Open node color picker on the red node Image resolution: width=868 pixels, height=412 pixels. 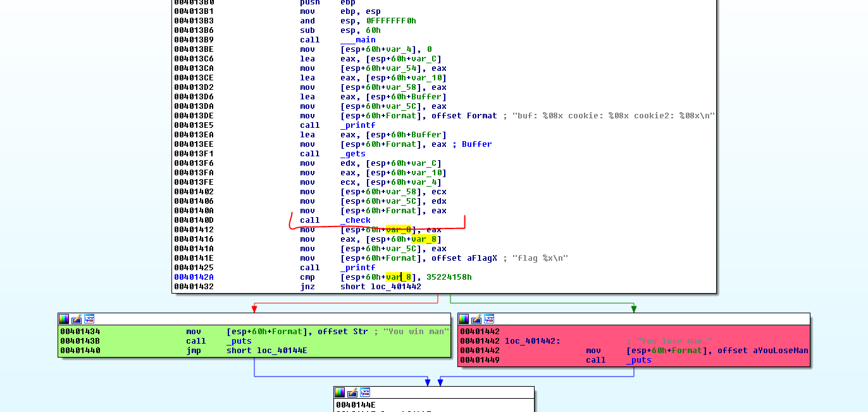pyautogui.click(x=464, y=319)
